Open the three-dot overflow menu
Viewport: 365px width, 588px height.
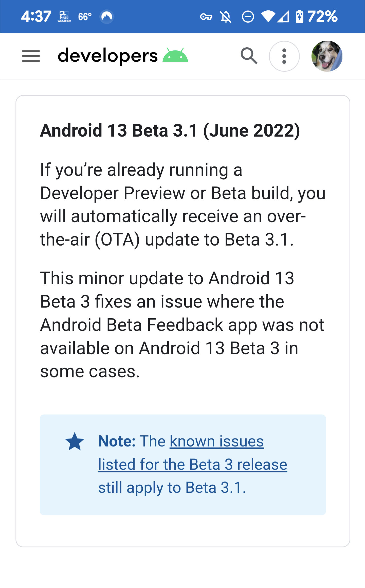[x=284, y=56]
